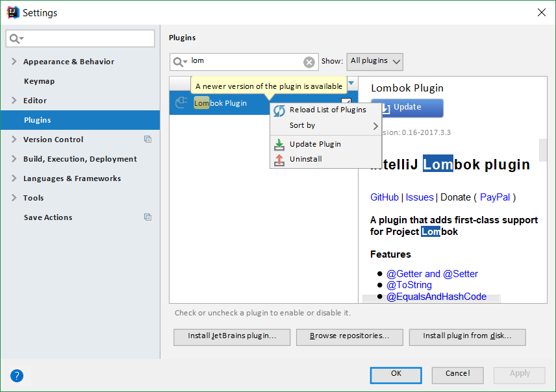Select Uninstall in the context menu
Screen dimensions: 556x392
[325, 159]
